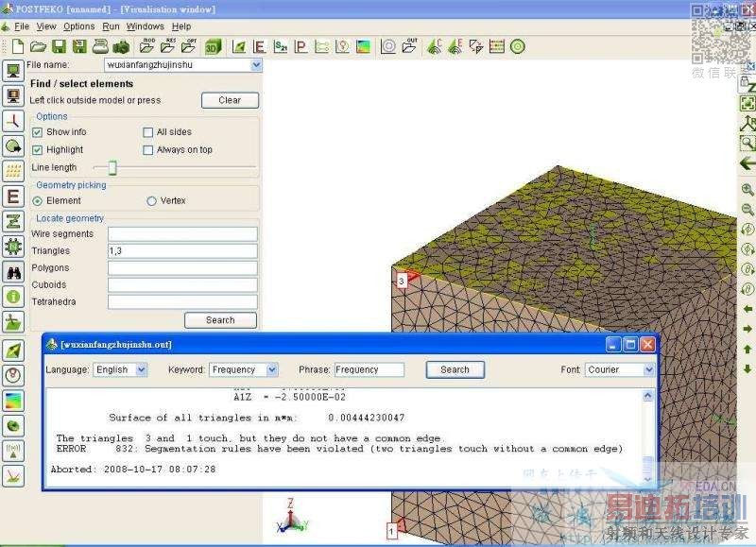
Task: Click the pan up green arrow
Action: pyautogui.click(x=747, y=349)
